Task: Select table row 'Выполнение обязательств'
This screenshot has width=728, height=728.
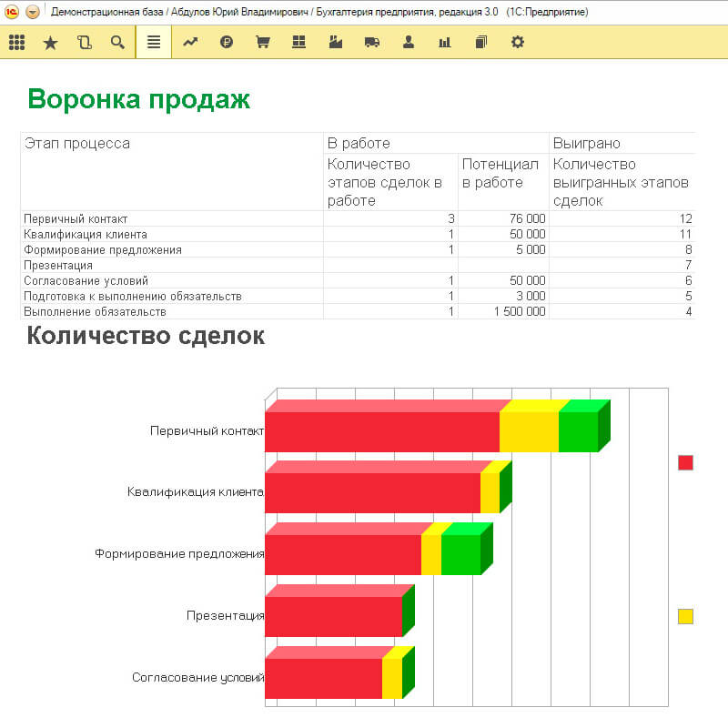Action: [358, 311]
